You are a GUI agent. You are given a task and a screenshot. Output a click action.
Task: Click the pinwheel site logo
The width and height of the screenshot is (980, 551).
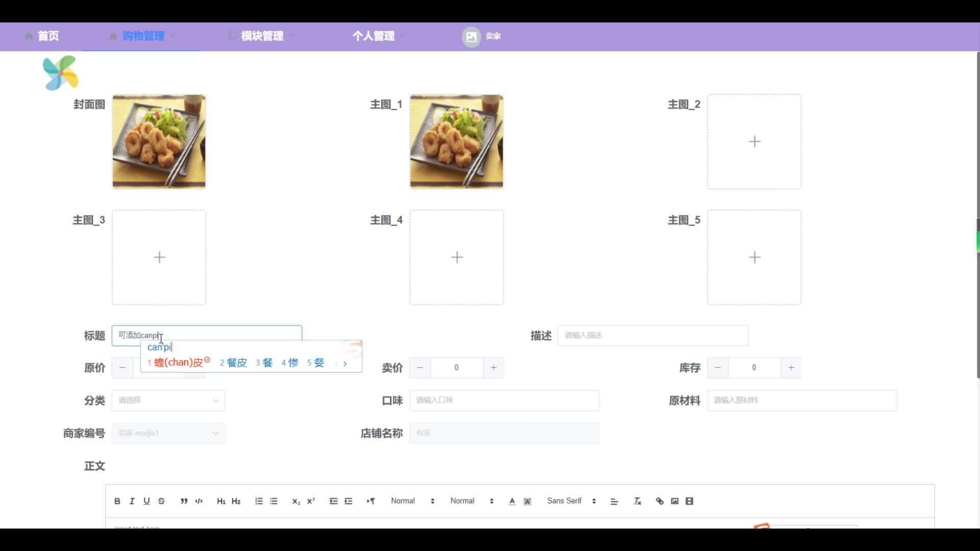pos(61,73)
